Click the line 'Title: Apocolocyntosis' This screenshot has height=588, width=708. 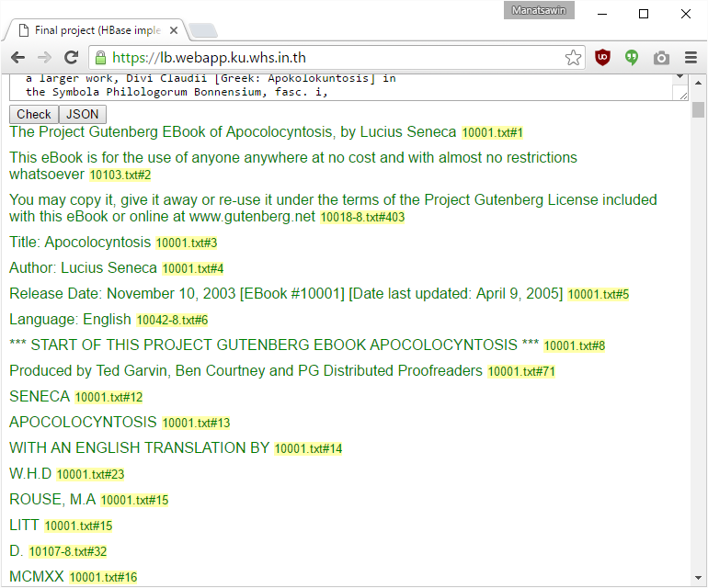coord(80,243)
